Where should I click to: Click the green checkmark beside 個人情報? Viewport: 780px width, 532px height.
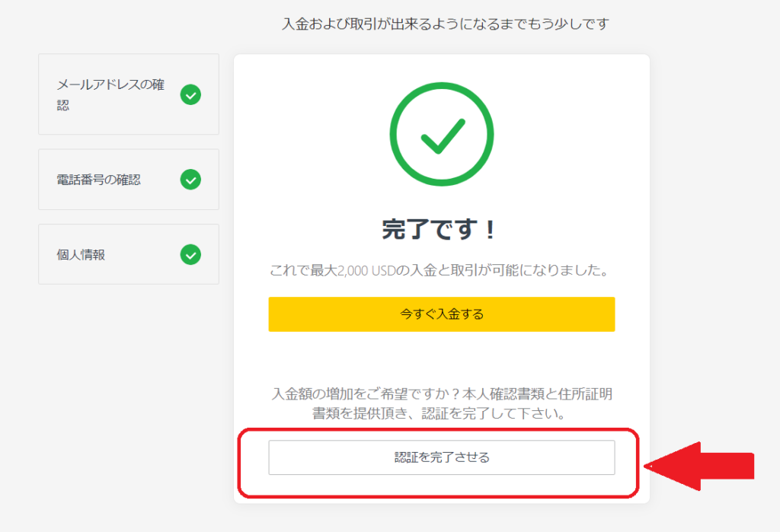click(191, 253)
